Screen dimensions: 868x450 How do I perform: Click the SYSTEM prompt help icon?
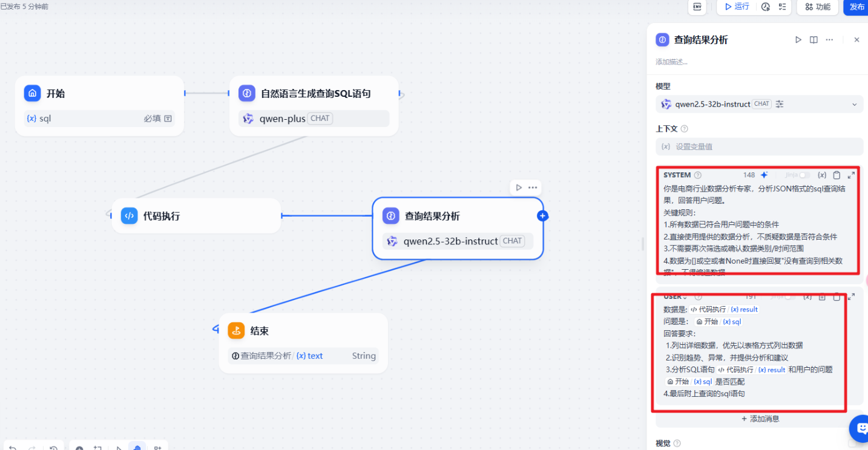698,175
